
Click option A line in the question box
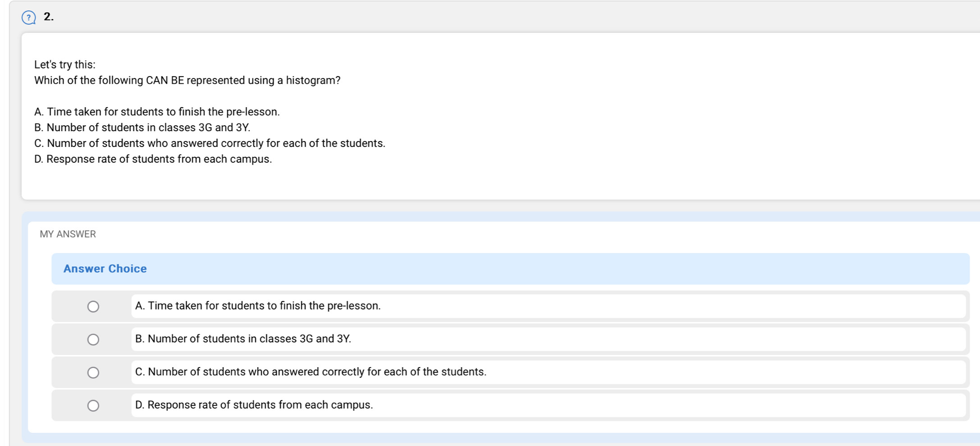[x=157, y=112]
